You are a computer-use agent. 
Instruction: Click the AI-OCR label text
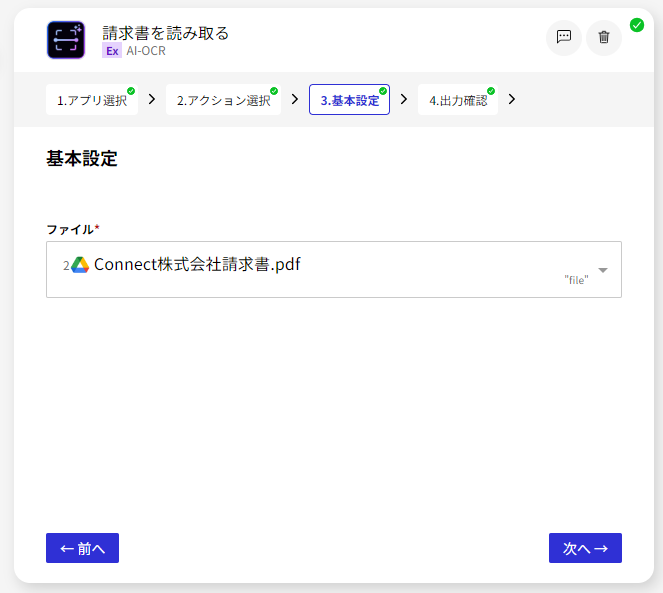coord(146,51)
